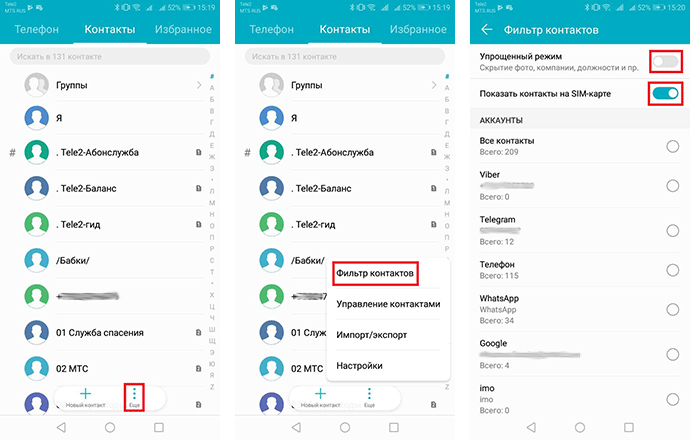
Task: Expand Группы chevron on the leftmost screen
Action: tap(199, 86)
